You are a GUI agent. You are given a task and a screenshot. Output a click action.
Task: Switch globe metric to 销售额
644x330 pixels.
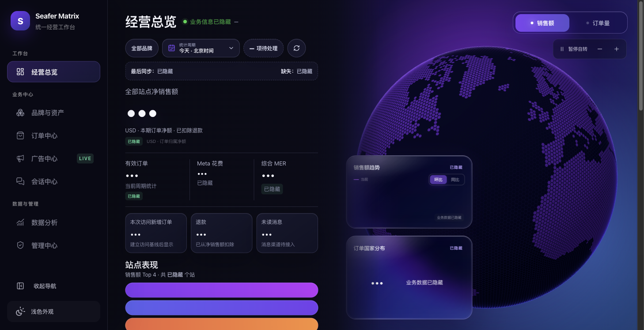542,23
